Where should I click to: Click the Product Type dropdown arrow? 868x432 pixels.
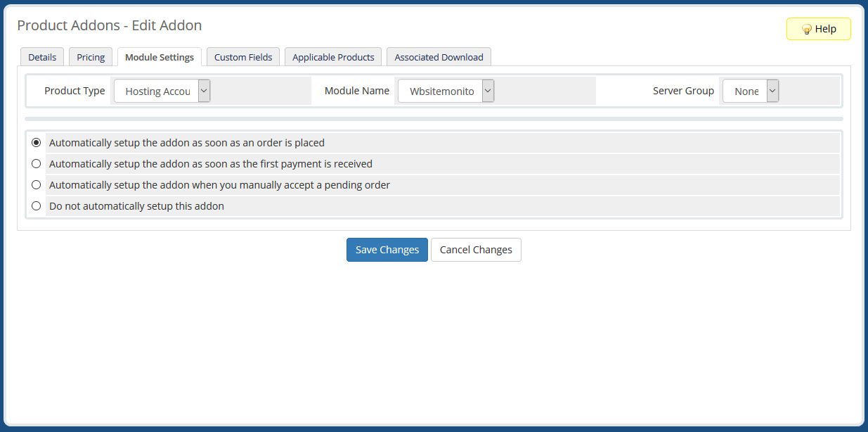click(x=203, y=90)
